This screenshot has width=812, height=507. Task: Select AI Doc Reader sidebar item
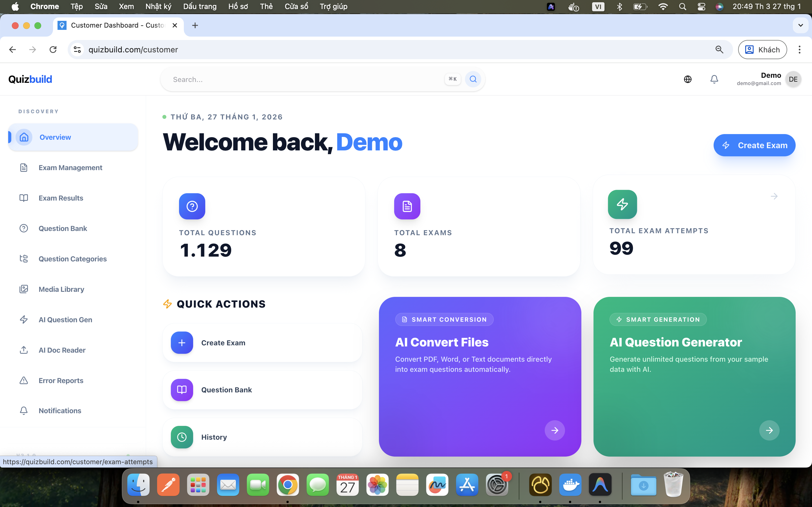62,350
